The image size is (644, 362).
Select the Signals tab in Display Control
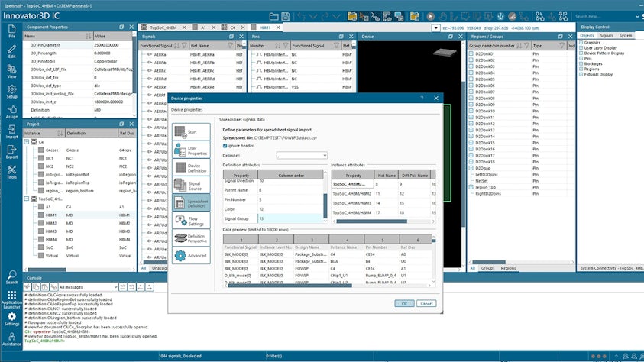607,36
